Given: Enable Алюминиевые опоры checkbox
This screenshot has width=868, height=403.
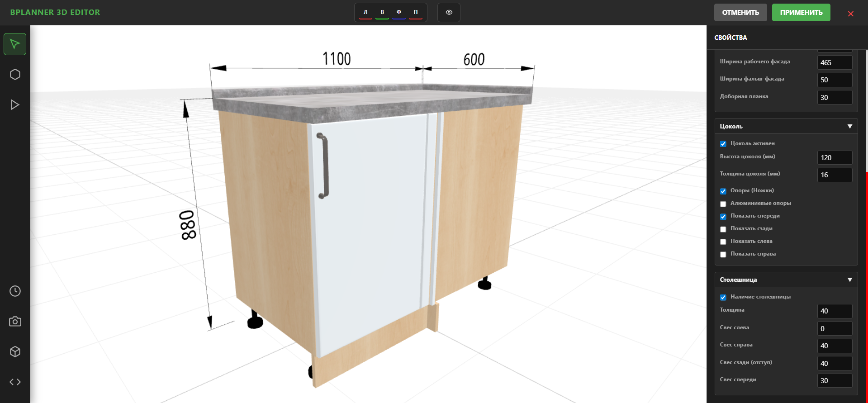Looking at the screenshot, I should pos(723,204).
